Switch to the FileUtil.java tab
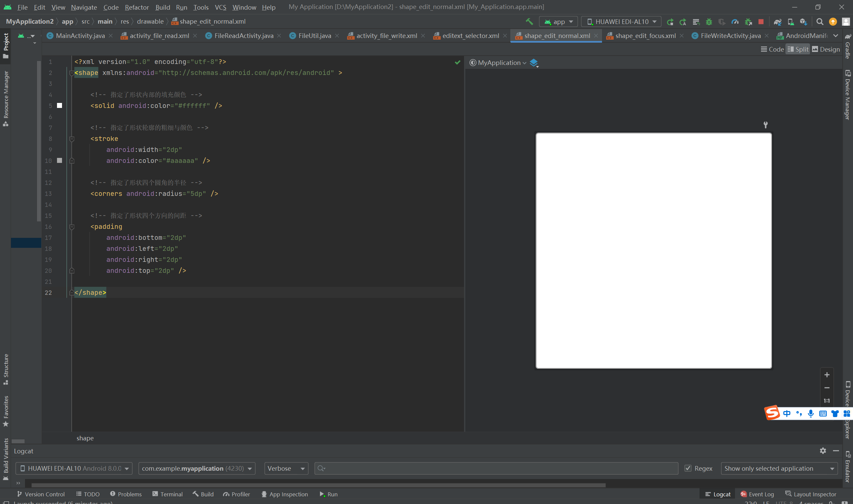853x504 pixels. (314, 36)
